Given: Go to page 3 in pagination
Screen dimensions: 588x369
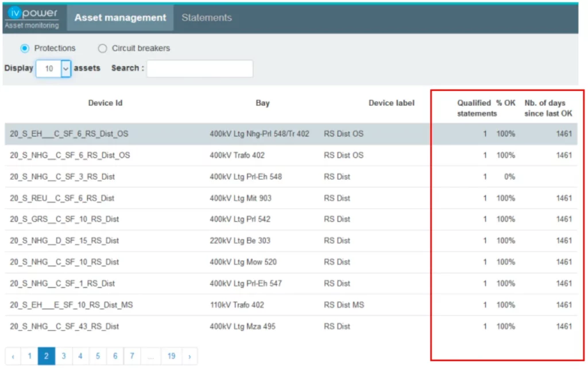Looking at the screenshot, I should (x=63, y=356).
